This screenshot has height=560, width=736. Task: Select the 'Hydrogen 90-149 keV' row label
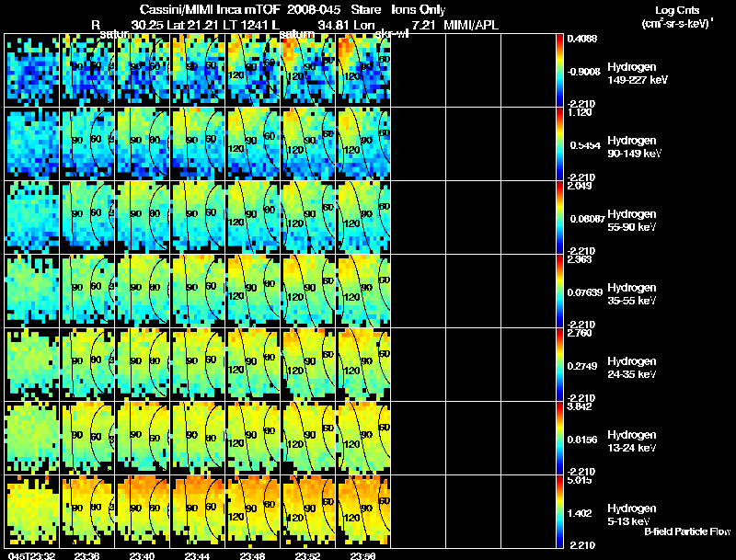tap(635, 147)
